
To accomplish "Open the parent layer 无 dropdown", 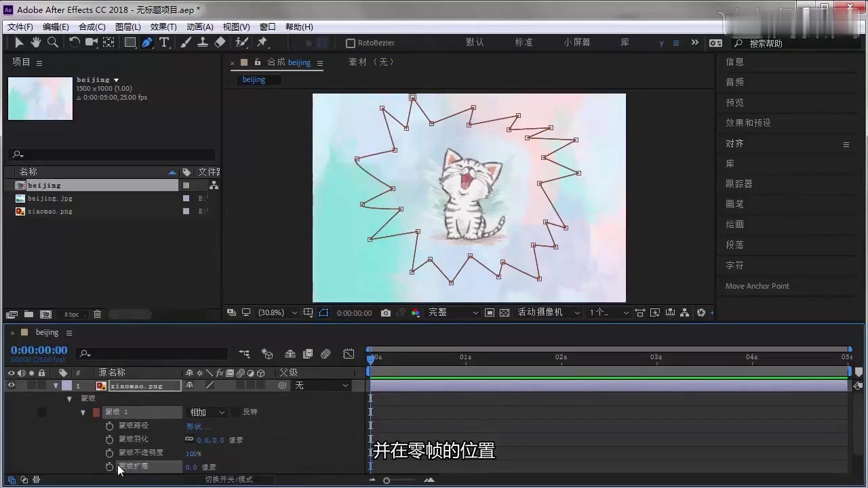I will pyautogui.click(x=319, y=385).
